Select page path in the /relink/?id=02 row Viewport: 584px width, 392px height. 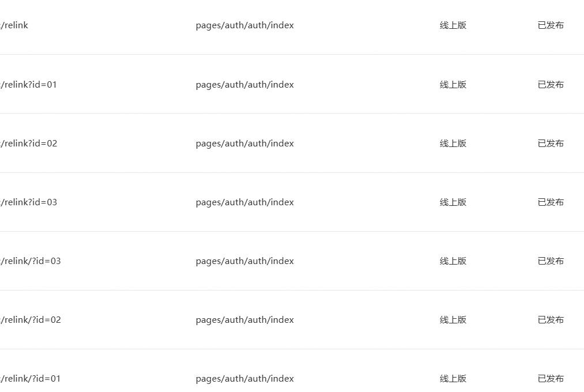[x=244, y=320]
